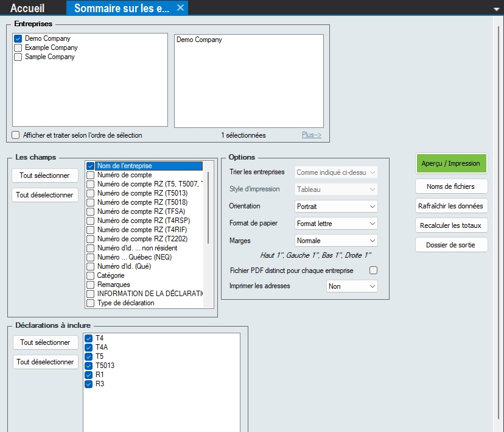Uncheck the T5013 declaration checkbox

[x=89, y=366]
